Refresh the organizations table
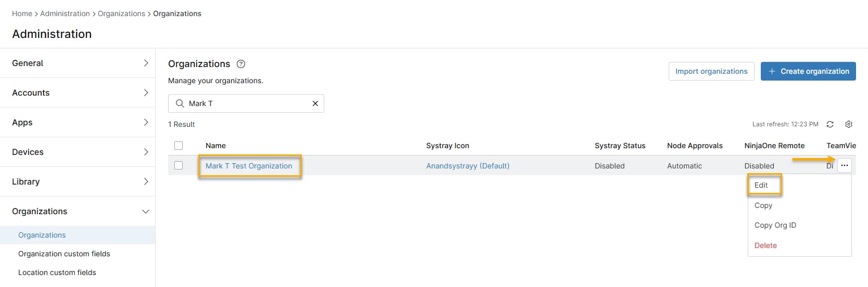Screen dimensions: 868x287 tap(830, 124)
